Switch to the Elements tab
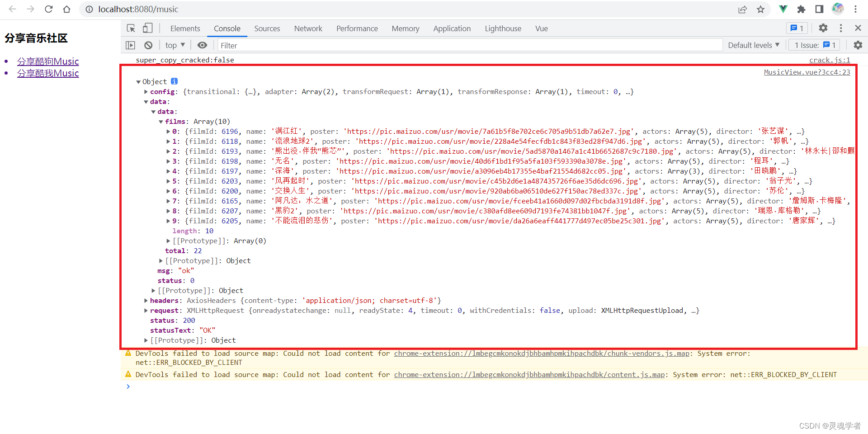This screenshot has height=434, width=868. tap(185, 28)
